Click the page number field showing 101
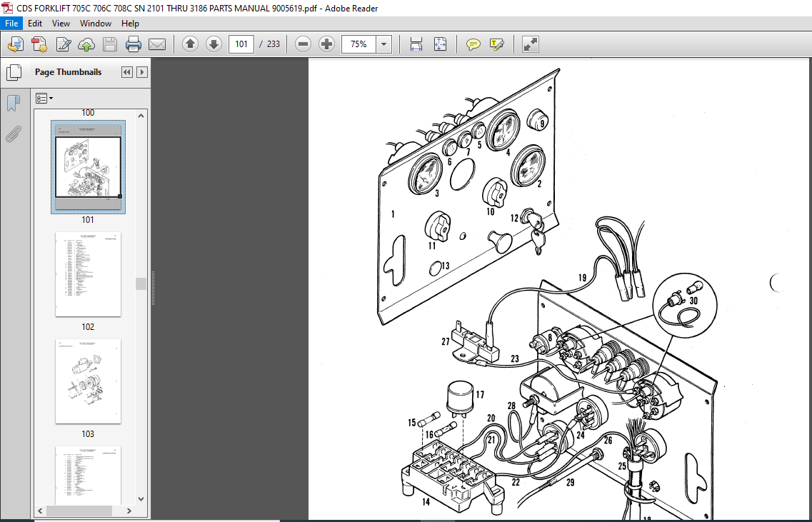 241,44
